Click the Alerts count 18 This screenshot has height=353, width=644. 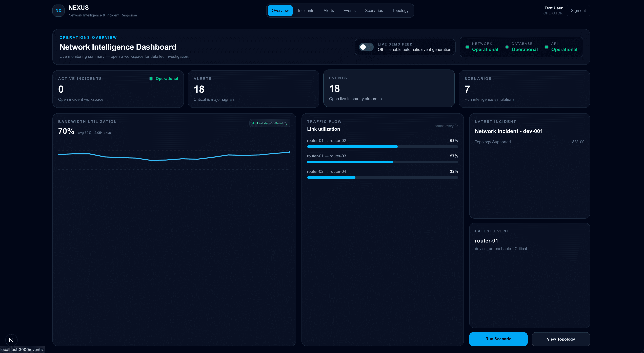pos(199,89)
